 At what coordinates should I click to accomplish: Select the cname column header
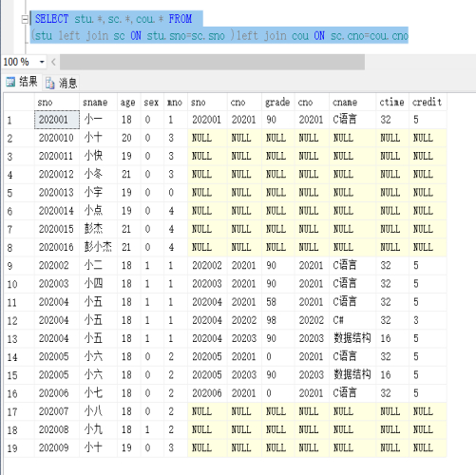click(352, 103)
